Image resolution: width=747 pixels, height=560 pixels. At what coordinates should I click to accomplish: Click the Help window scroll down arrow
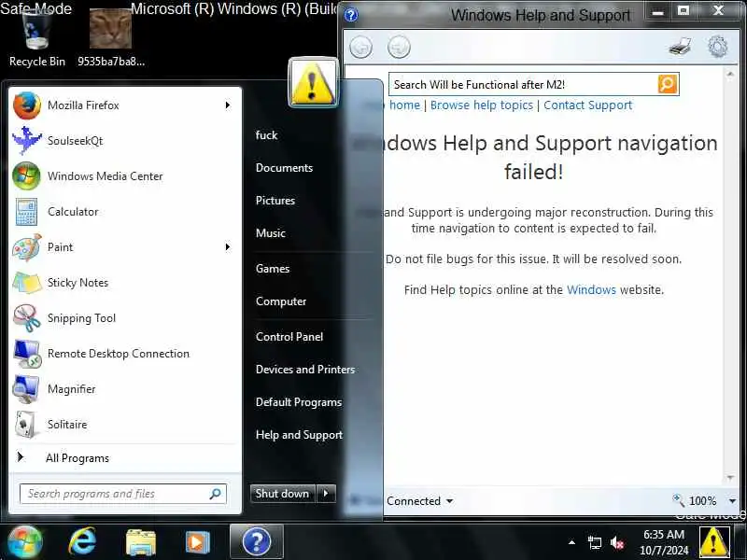(x=730, y=477)
